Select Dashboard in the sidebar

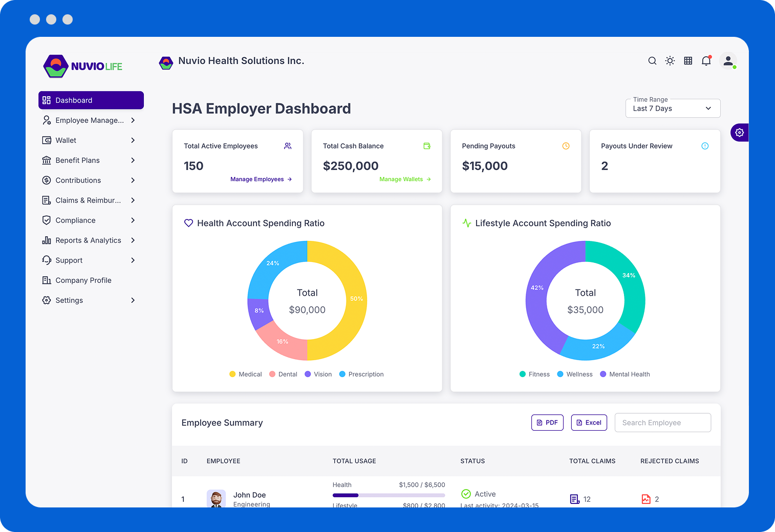click(x=91, y=100)
